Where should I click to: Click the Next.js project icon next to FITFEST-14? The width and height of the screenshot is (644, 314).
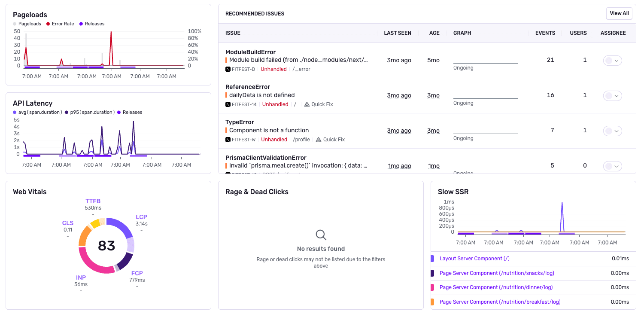pos(228,104)
